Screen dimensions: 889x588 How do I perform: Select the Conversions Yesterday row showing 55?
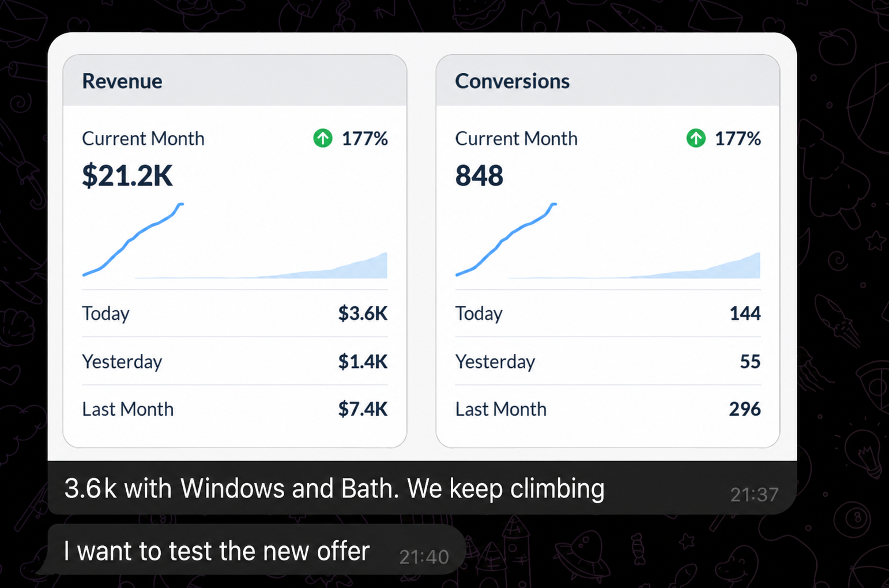[x=608, y=361]
